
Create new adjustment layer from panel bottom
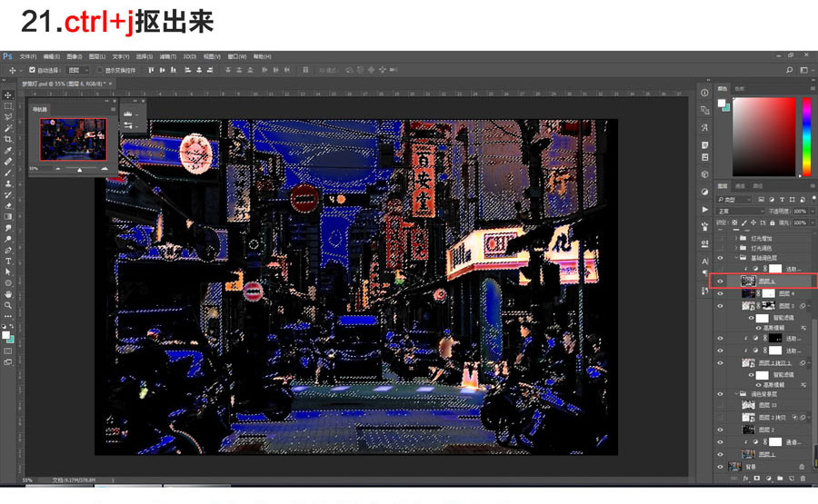click(768, 478)
